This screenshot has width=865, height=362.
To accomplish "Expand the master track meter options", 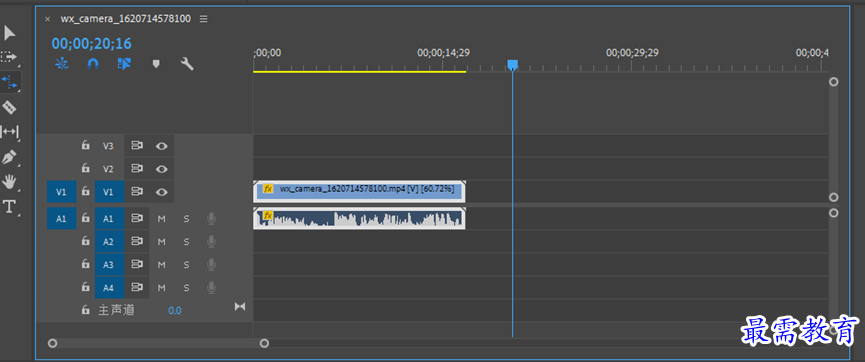I will (x=239, y=306).
